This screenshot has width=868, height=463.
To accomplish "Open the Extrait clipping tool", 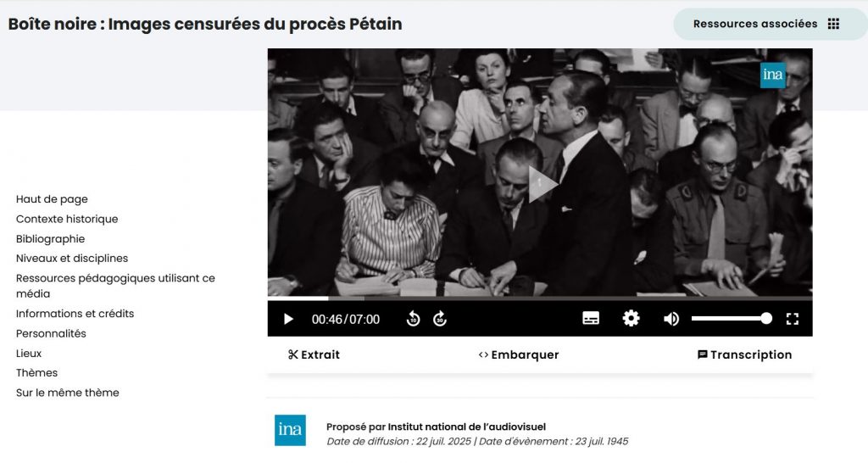I will (314, 355).
